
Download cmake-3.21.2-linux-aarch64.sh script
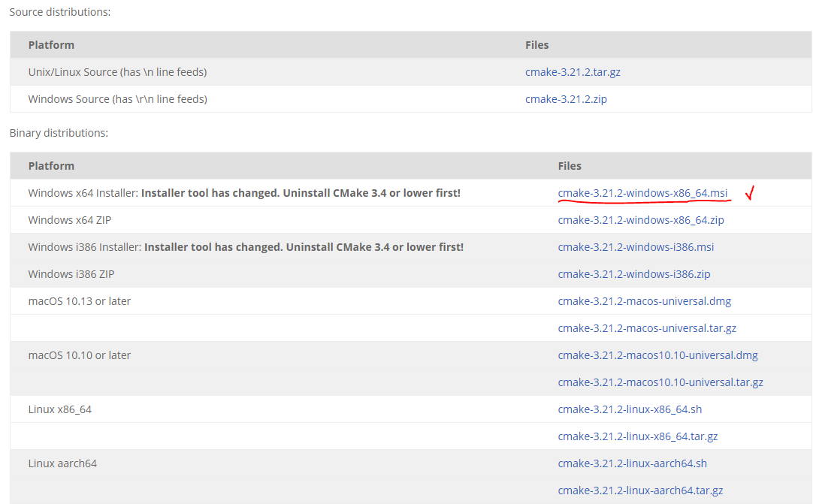pyautogui.click(x=632, y=463)
